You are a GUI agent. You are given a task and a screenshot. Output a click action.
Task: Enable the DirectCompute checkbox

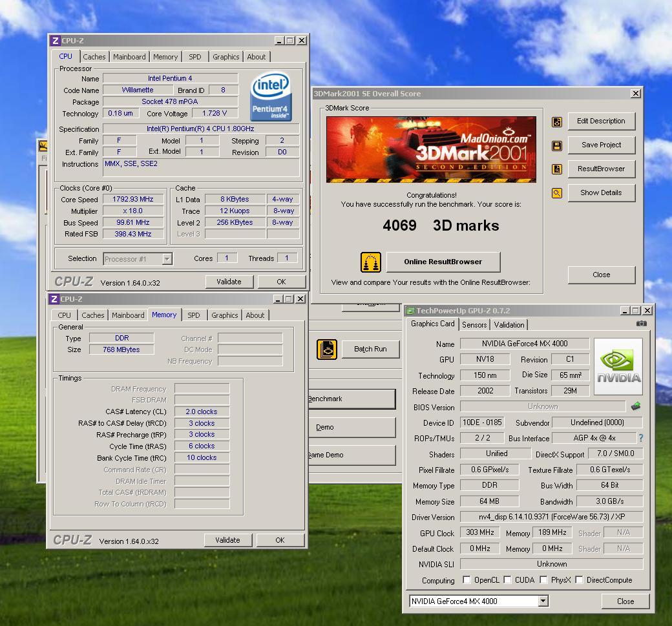pos(579,579)
